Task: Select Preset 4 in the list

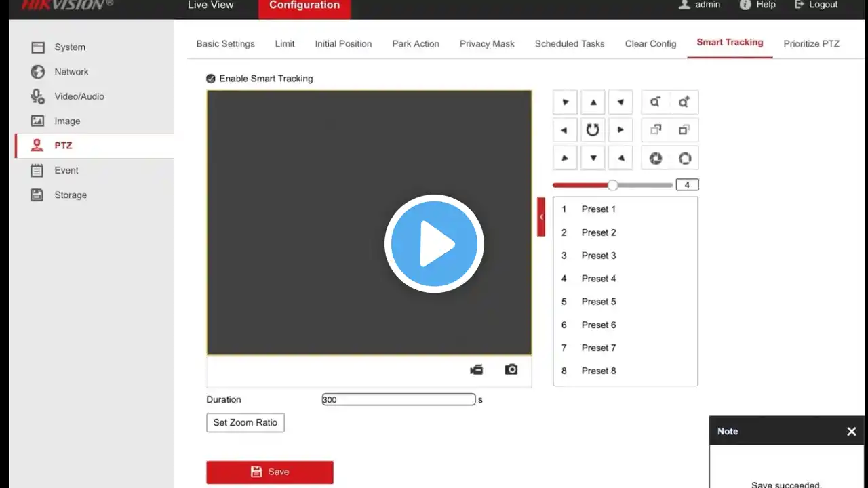Action: tap(625, 279)
